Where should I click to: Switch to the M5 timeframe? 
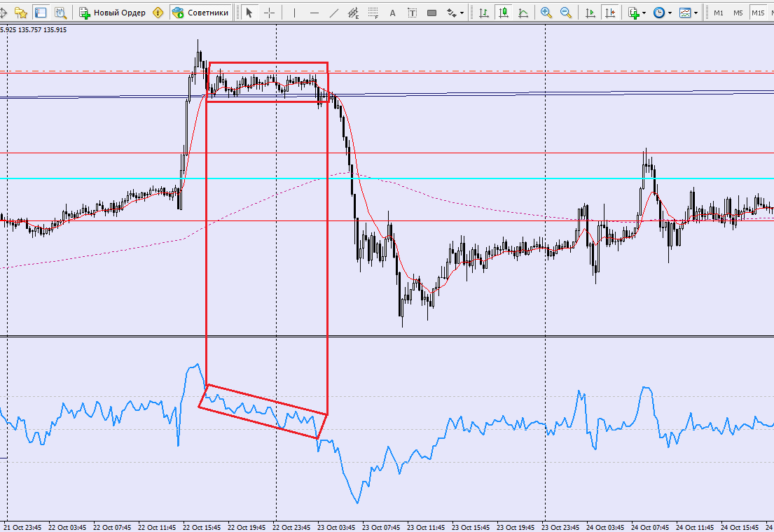[x=738, y=13]
